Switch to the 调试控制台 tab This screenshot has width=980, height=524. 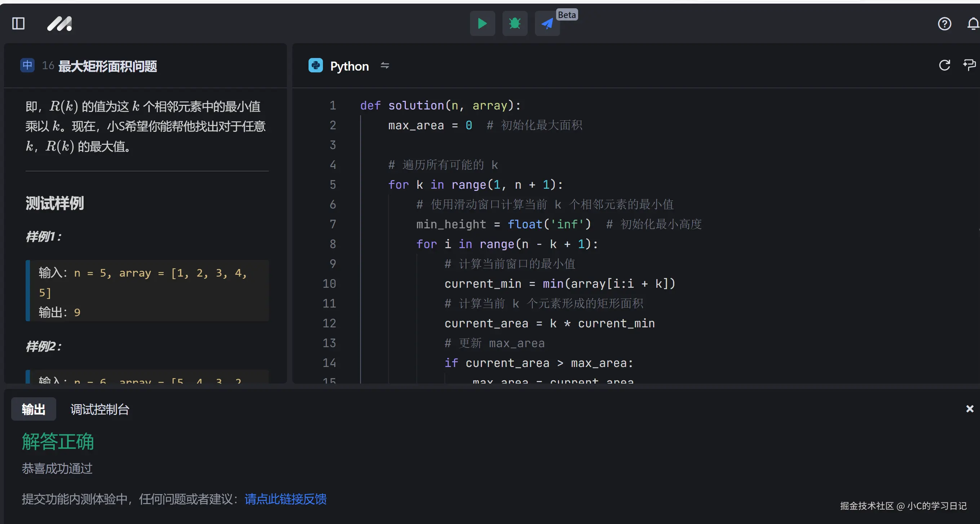point(100,409)
